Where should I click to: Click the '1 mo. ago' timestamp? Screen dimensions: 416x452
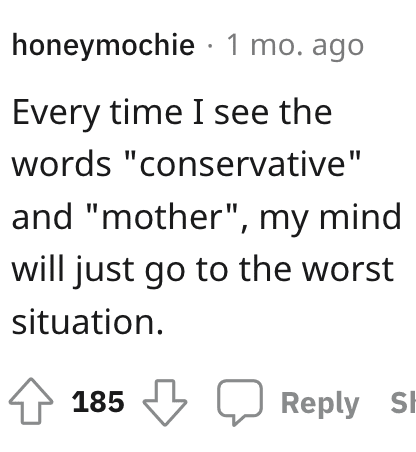[295, 46]
